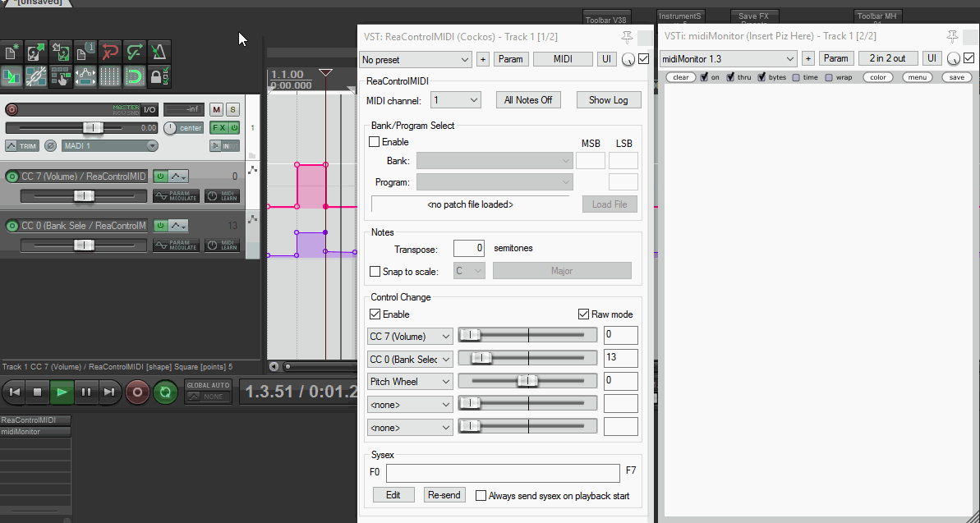Toggle locking padlock icon
The width and height of the screenshot is (980, 523).
point(159,76)
